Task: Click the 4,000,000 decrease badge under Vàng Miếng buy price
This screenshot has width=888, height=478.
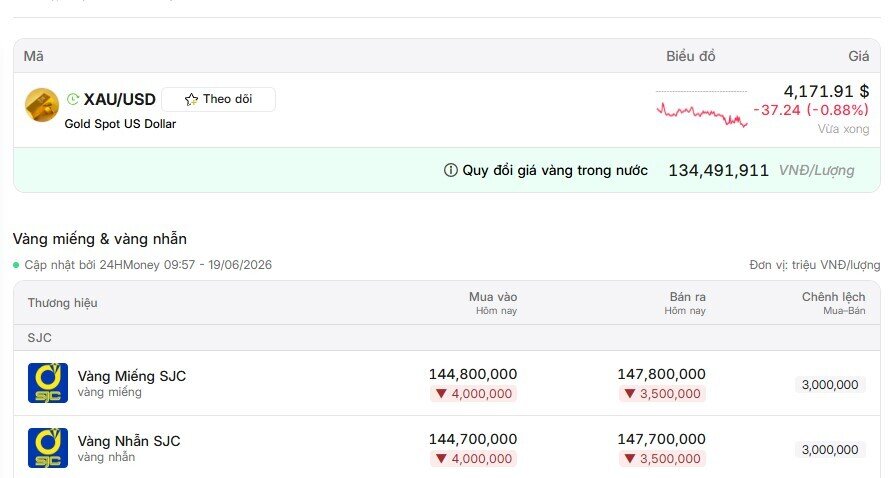Action: pos(473,394)
